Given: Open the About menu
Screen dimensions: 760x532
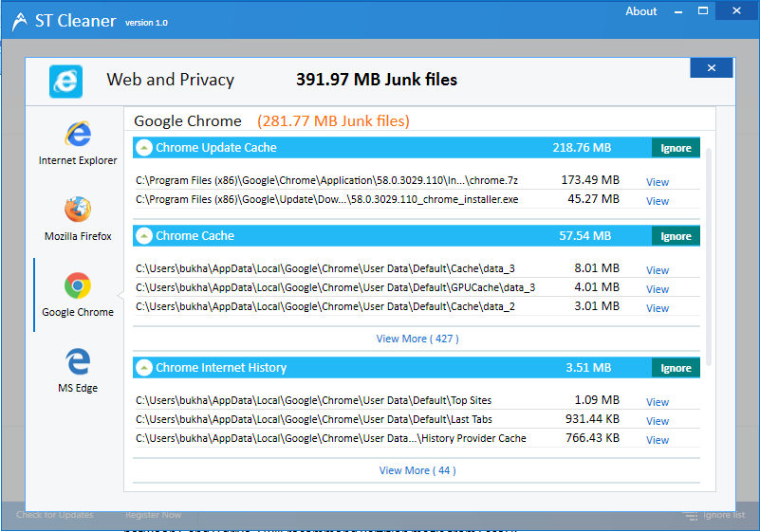Looking at the screenshot, I should 641,11.
